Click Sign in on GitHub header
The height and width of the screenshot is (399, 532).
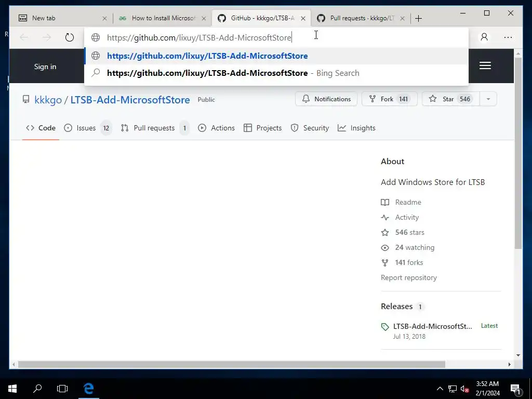coord(45,66)
